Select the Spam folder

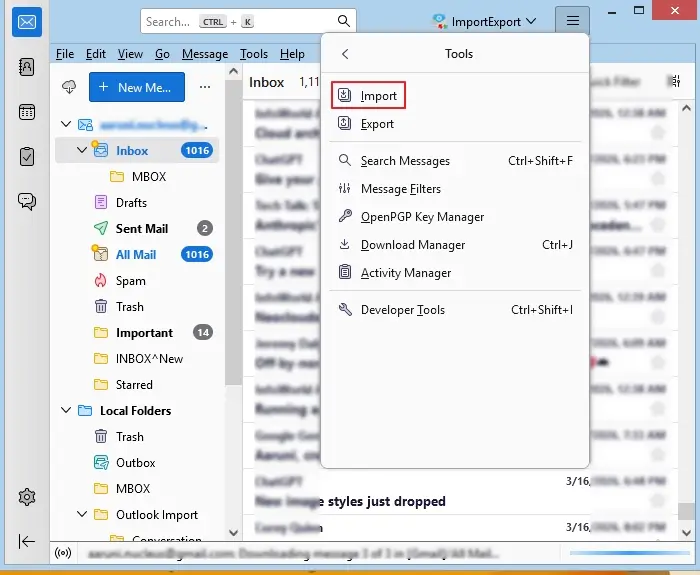[x=137, y=280]
